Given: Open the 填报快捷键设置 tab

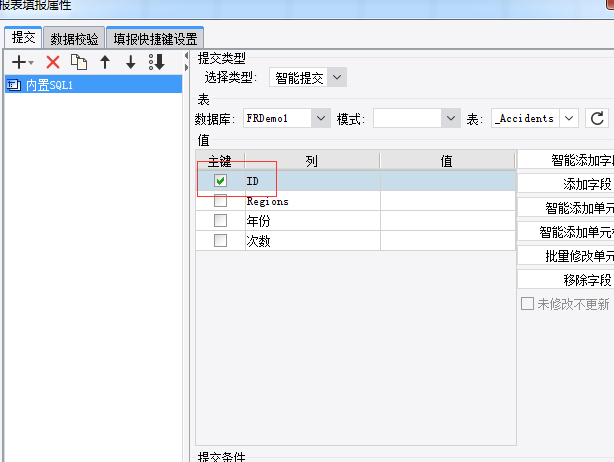Looking at the screenshot, I should (x=155, y=39).
